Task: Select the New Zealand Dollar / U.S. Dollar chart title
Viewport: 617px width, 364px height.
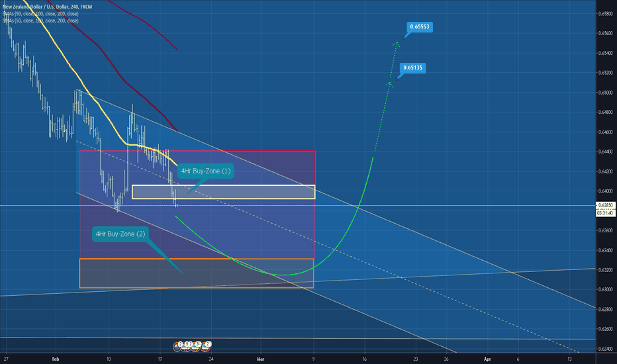Action: 47,7
